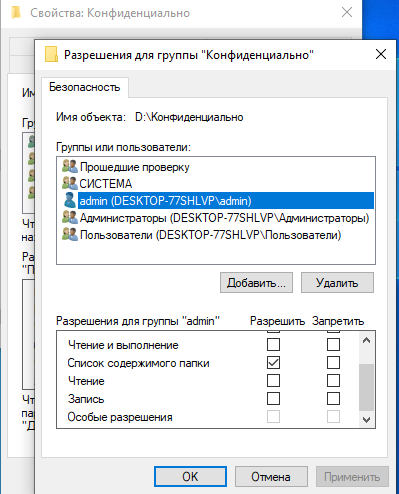Image resolution: width=399 pixels, height=494 pixels.
Task: Close the Разрешения для группы dialog
Action: pyautogui.click(x=381, y=54)
